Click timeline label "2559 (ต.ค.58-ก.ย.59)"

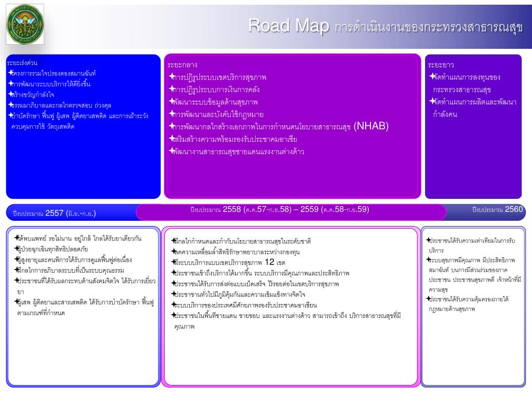[x=335, y=209]
